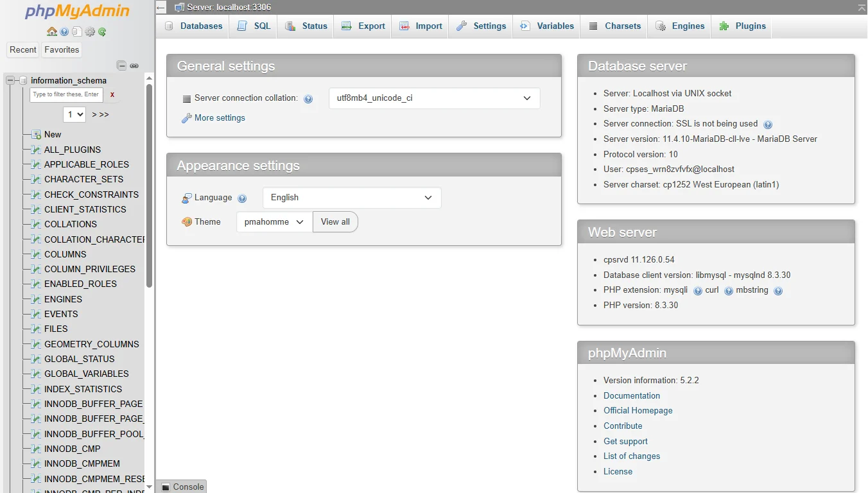
Task: Click the document copy icon in sidebar toolbar
Action: point(77,31)
